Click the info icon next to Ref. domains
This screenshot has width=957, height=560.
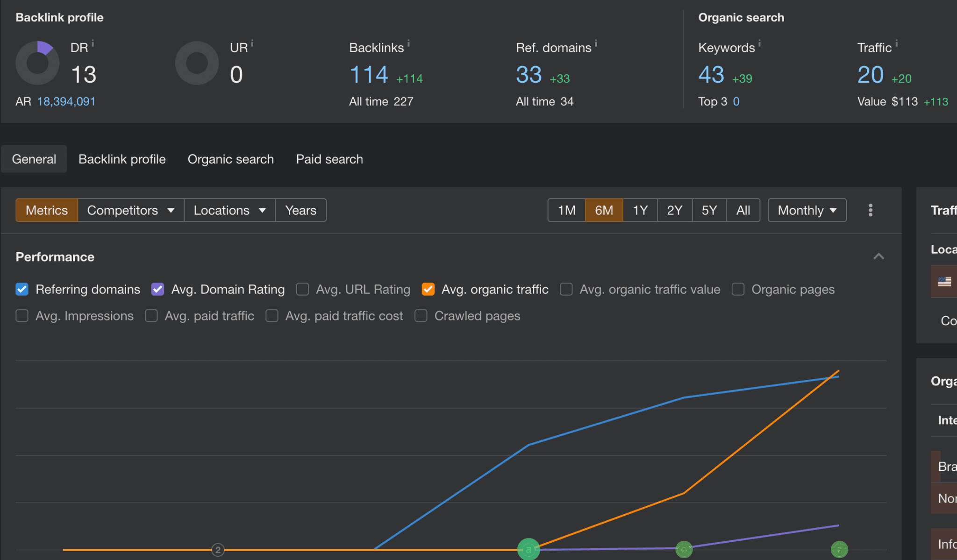pos(596,43)
